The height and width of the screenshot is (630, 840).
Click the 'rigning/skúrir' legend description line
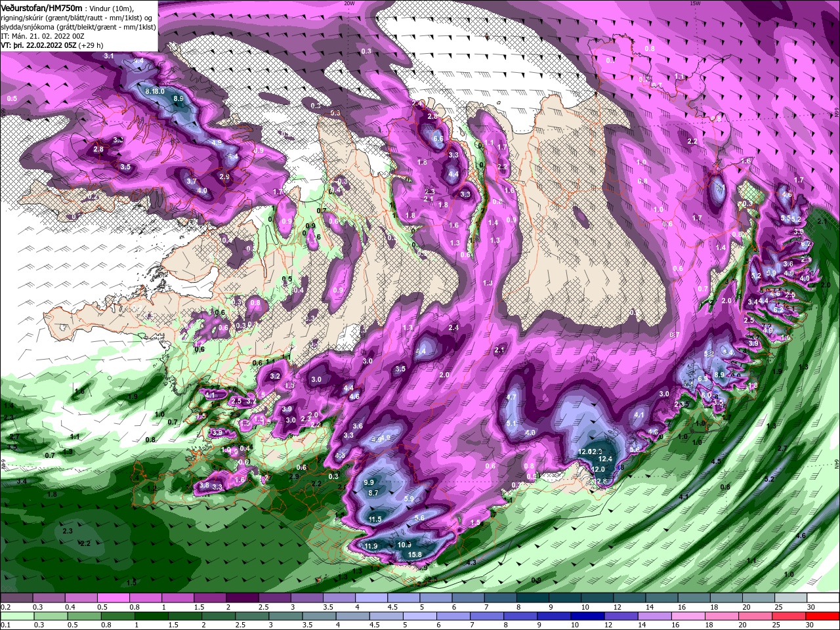click(x=76, y=17)
